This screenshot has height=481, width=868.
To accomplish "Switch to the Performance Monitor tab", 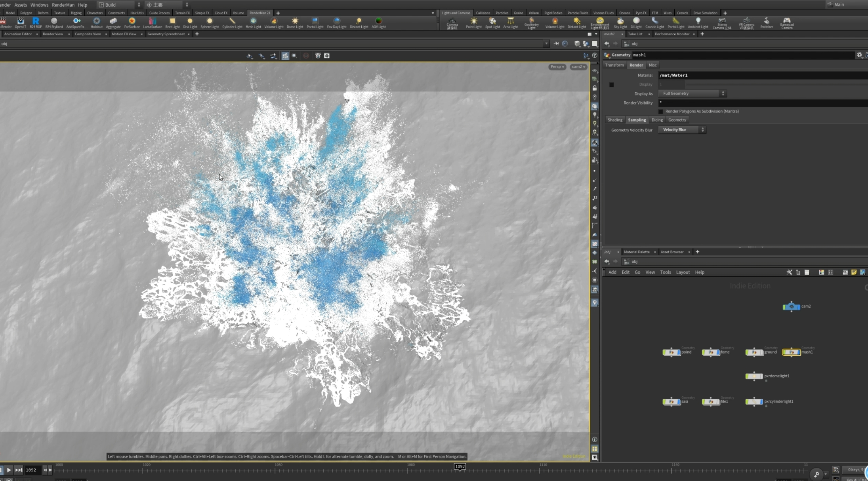I will [673, 34].
